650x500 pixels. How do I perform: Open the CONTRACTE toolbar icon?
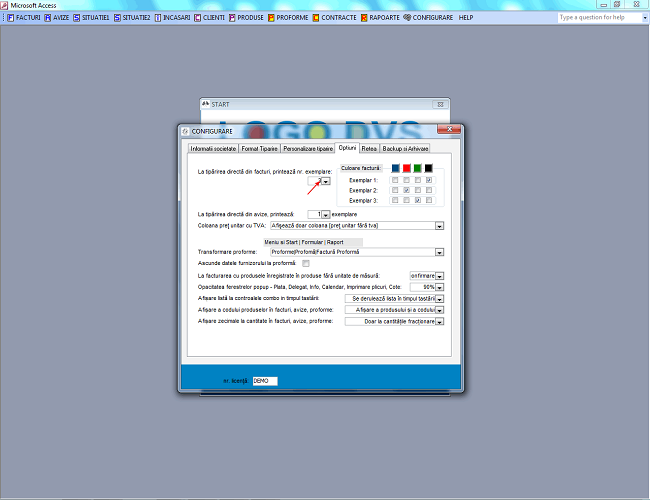pos(316,17)
